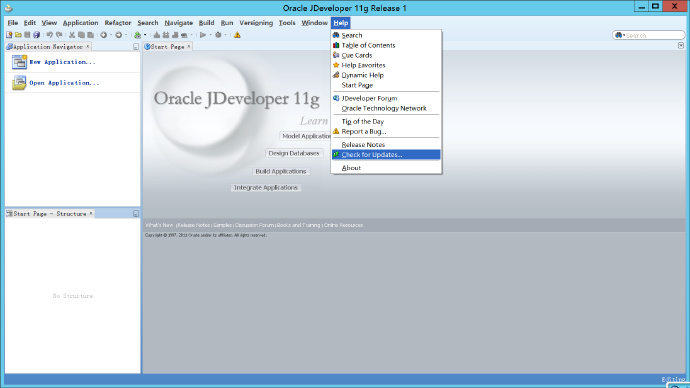Open the Window menu
690x388 pixels.
click(314, 23)
